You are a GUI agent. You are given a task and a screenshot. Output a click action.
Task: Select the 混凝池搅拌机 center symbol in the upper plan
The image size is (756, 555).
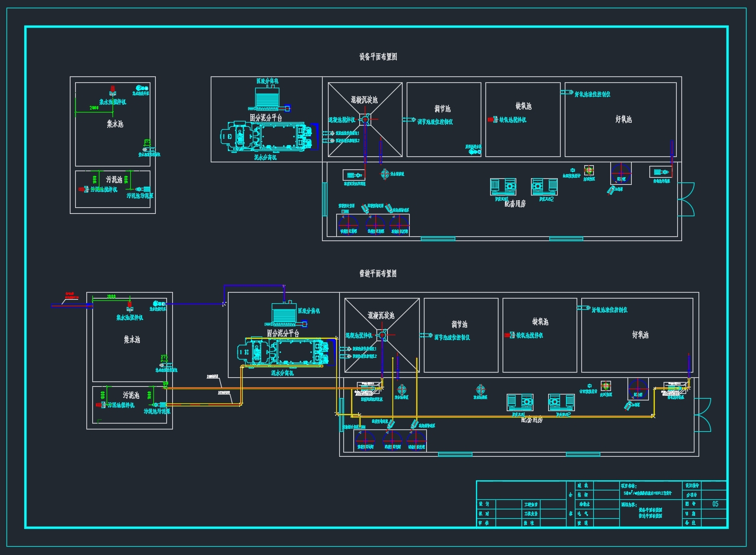click(365, 120)
